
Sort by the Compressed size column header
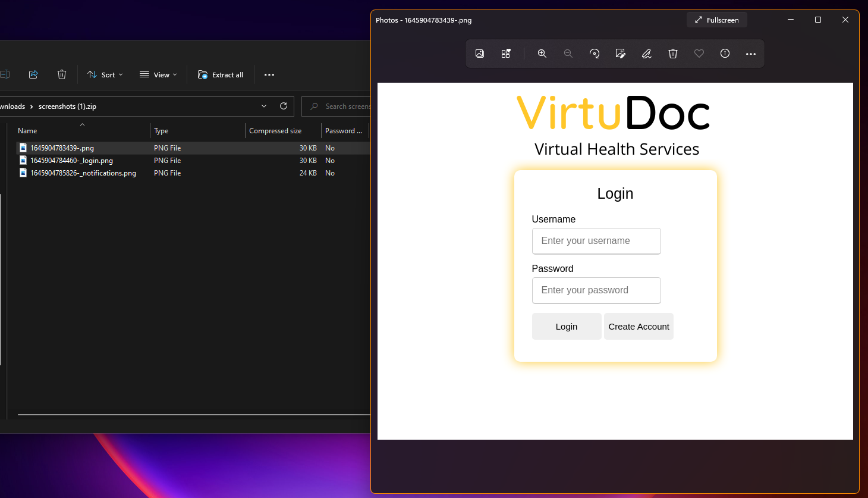click(283, 131)
